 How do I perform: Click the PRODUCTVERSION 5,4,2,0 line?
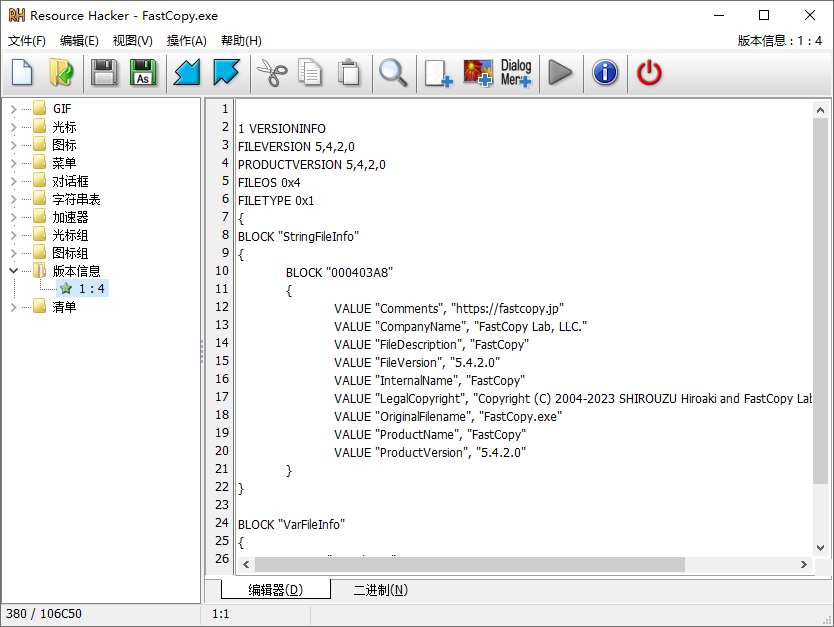312,165
